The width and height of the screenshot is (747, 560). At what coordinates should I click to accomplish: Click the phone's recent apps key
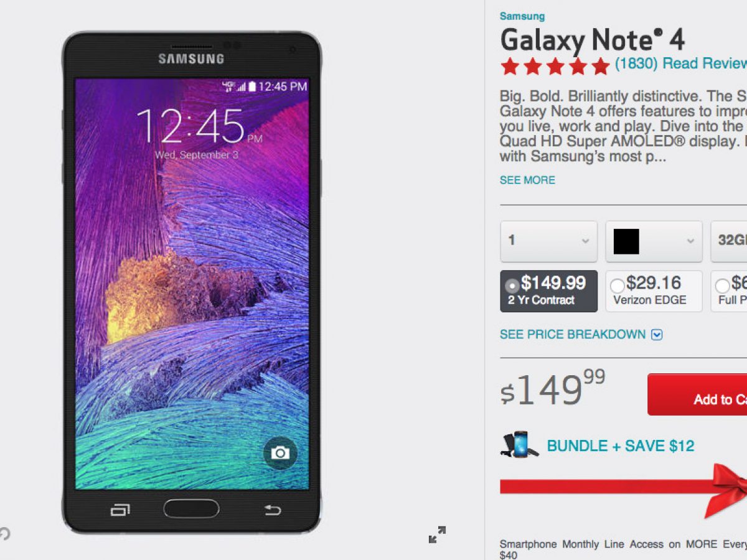coord(120,510)
